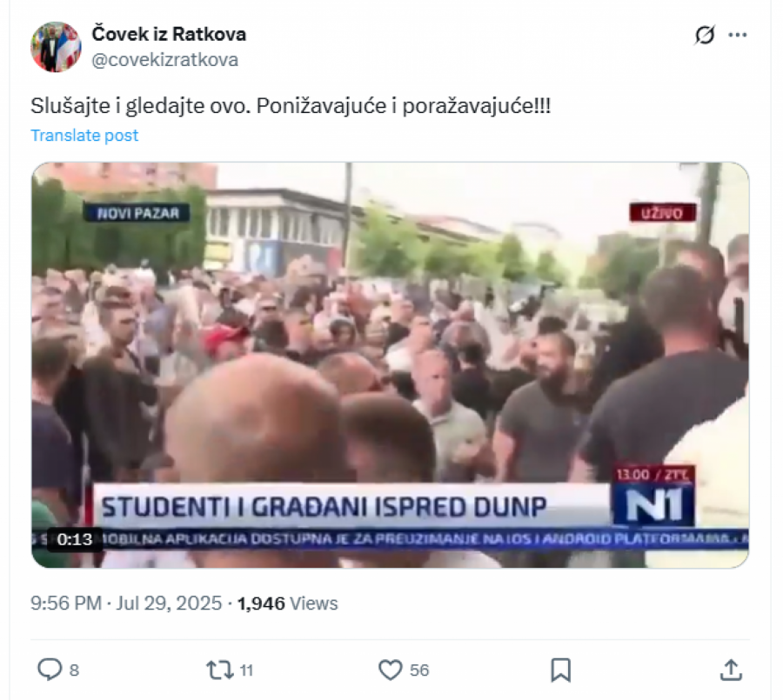Open the Grok explain icon
The height and width of the screenshot is (700, 783).
705,35
